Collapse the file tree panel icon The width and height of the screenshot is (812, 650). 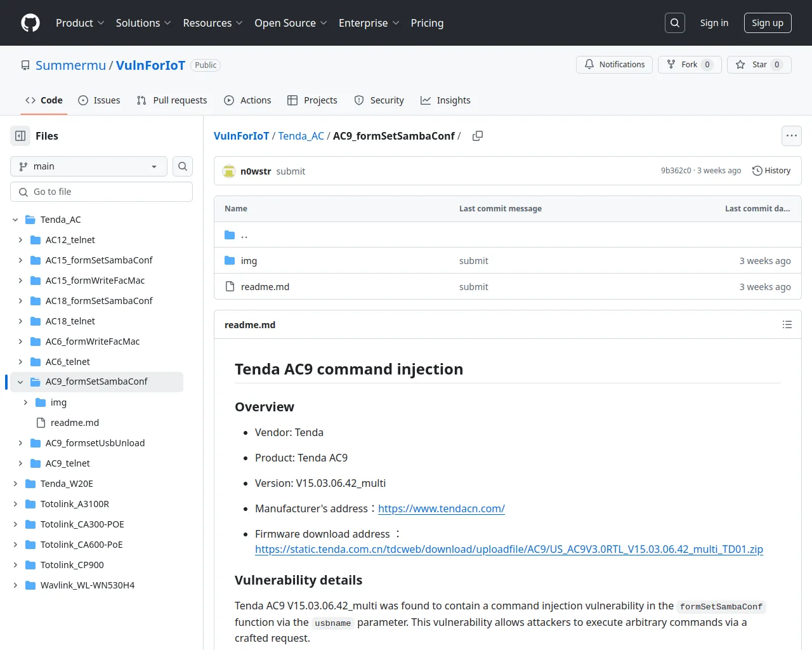(x=20, y=136)
